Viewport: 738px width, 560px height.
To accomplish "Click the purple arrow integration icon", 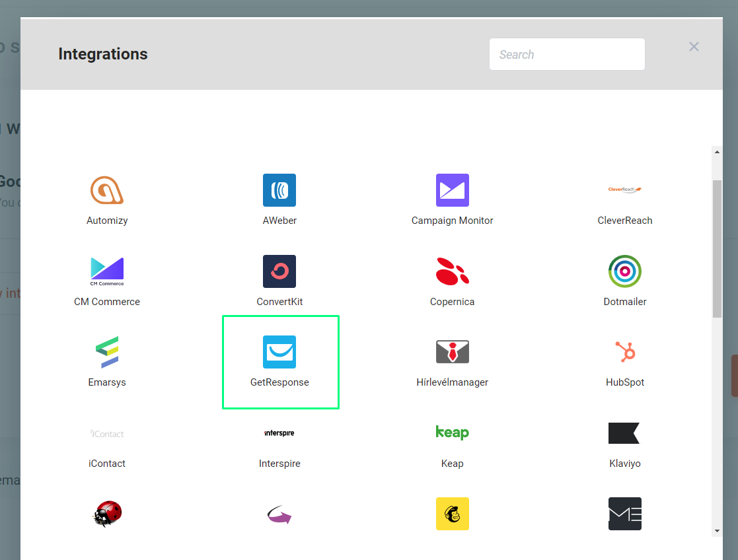I will [279, 514].
